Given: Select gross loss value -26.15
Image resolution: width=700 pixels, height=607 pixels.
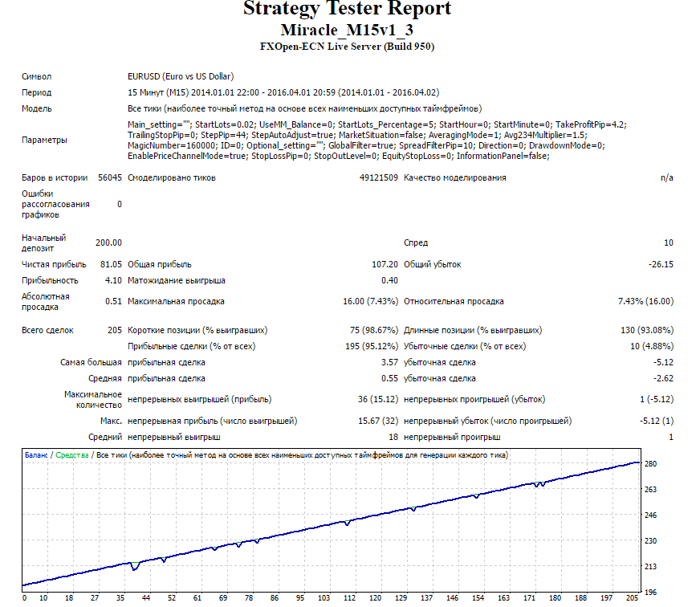Looking at the screenshot, I should pos(661,264).
